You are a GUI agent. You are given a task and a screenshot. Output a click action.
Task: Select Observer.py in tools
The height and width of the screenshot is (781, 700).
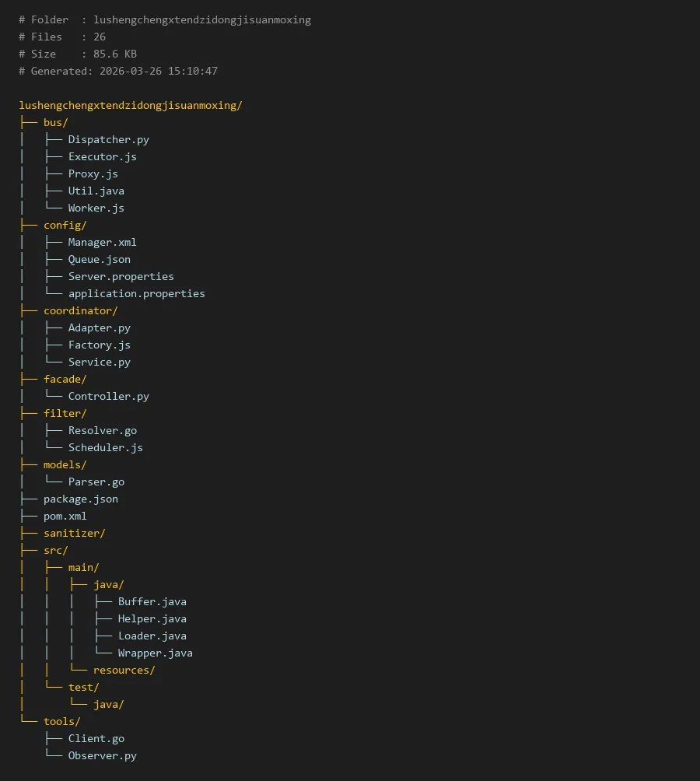point(102,755)
